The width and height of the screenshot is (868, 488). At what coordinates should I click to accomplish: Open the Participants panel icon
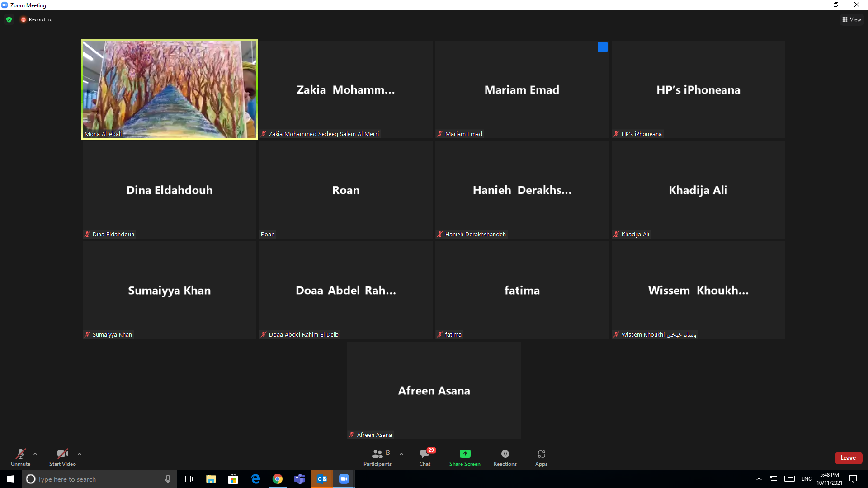pos(377,454)
